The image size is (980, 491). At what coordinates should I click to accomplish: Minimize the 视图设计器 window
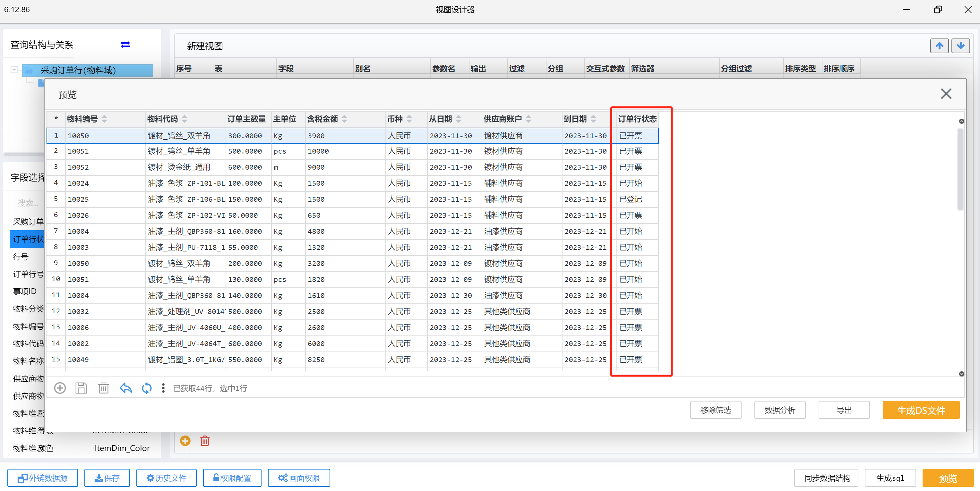(907, 10)
